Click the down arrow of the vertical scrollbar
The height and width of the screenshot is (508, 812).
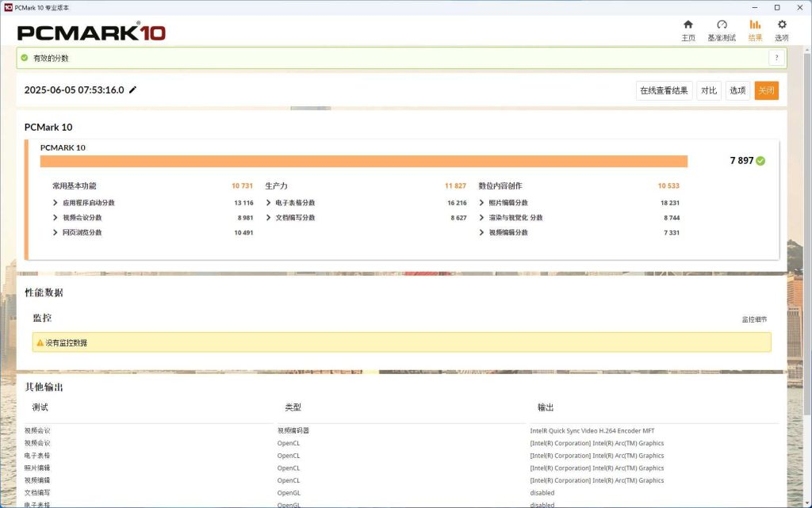pyautogui.click(x=806, y=502)
